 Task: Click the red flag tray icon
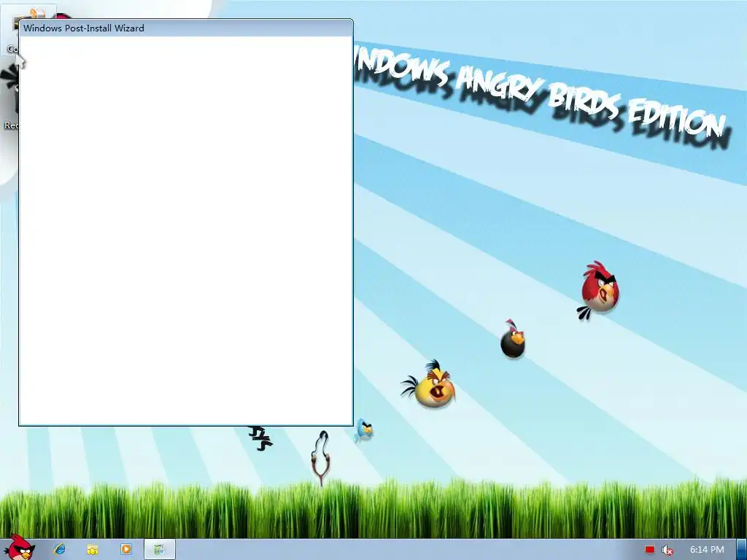click(650, 550)
